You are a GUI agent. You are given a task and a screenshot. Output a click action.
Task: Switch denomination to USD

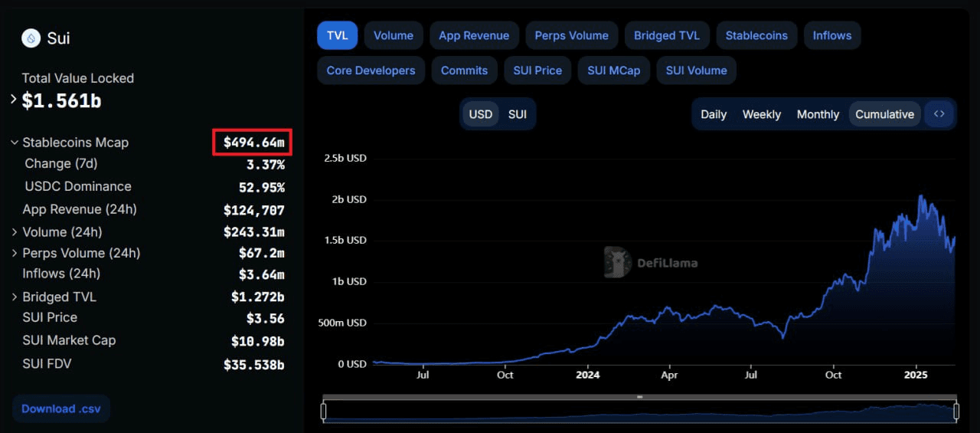pyautogui.click(x=481, y=114)
